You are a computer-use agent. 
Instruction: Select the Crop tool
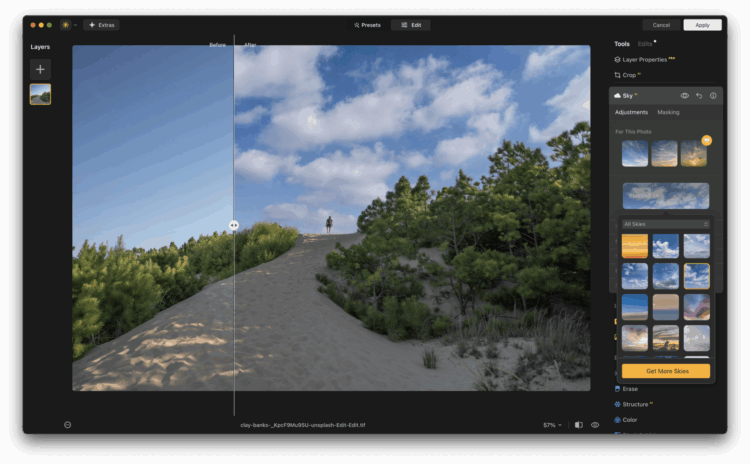pyautogui.click(x=628, y=75)
